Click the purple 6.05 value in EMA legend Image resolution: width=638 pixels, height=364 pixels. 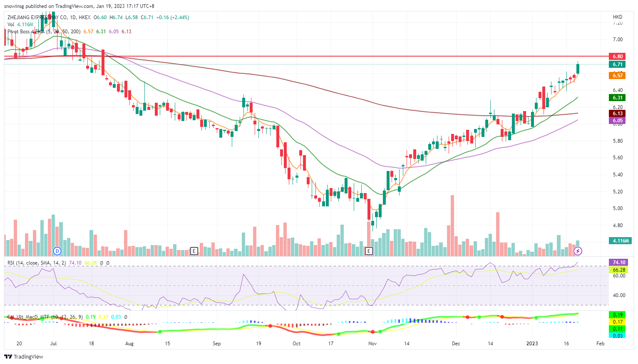[114, 32]
